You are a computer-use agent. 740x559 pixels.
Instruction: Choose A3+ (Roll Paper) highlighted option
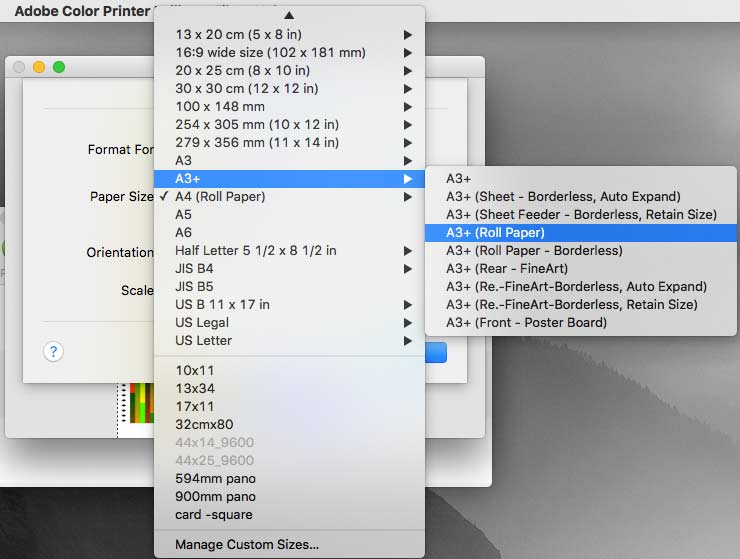[x=580, y=233]
